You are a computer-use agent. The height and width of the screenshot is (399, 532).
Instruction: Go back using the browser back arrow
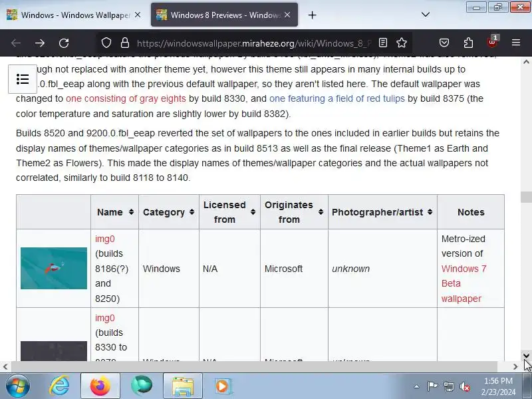[x=16, y=43]
